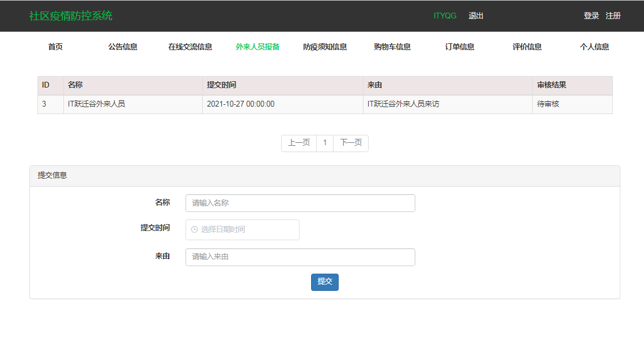Open the 注册 register link
The height and width of the screenshot is (337, 644).
613,16
